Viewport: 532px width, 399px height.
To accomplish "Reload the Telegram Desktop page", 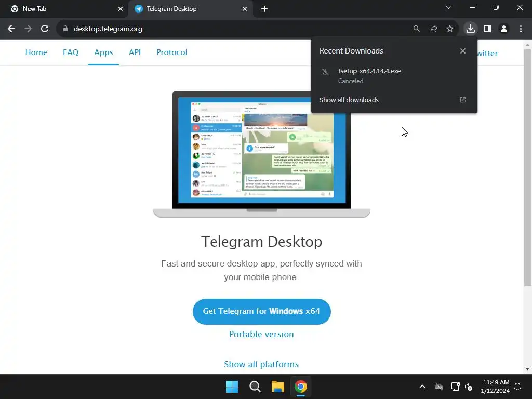I will [x=45, y=29].
